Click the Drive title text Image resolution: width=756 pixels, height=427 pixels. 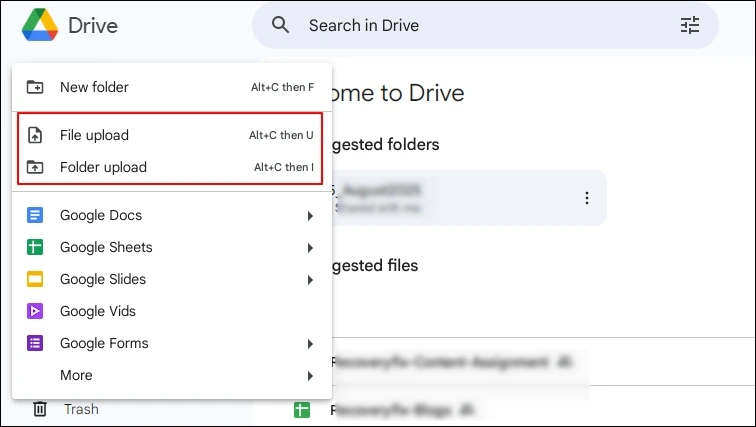pyautogui.click(x=93, y=26)
